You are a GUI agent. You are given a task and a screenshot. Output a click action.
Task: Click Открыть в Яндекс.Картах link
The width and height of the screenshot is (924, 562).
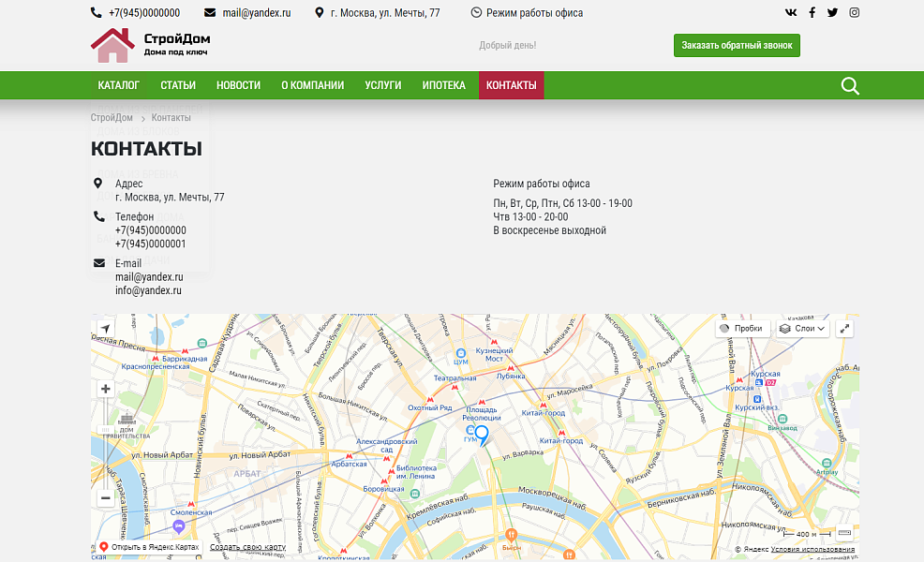coord(150,547)
